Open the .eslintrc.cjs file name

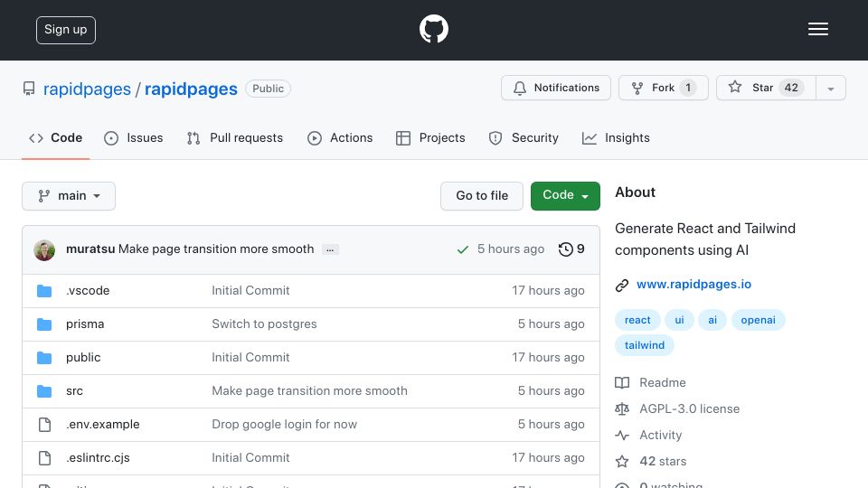(98, 458)
